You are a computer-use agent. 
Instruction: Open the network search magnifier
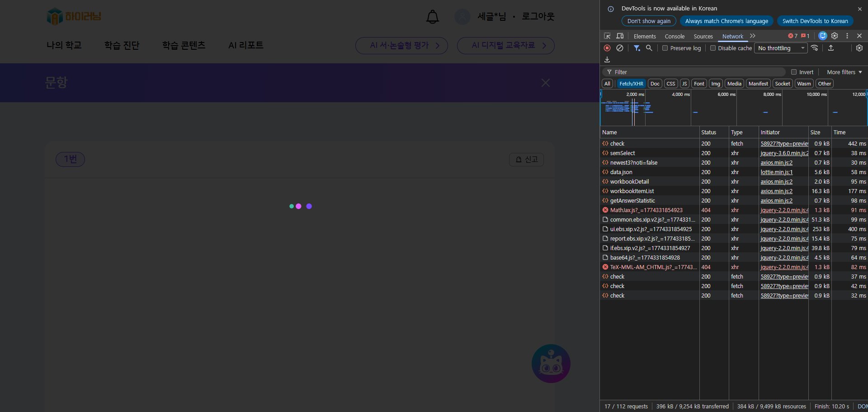pyautogui.click(x=649, y=48)
